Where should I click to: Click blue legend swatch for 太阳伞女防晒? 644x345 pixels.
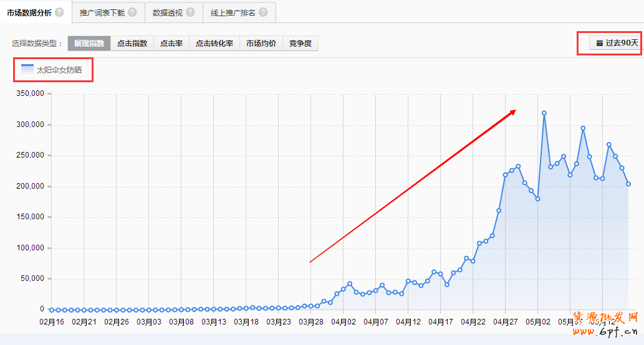(27, 70)
